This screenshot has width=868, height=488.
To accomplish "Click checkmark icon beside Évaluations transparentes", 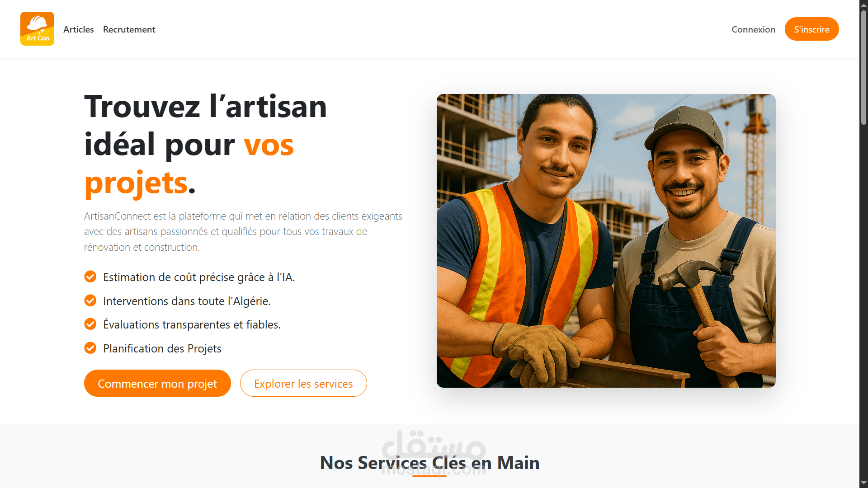I will pyautogui.click(x=90, y=324).
